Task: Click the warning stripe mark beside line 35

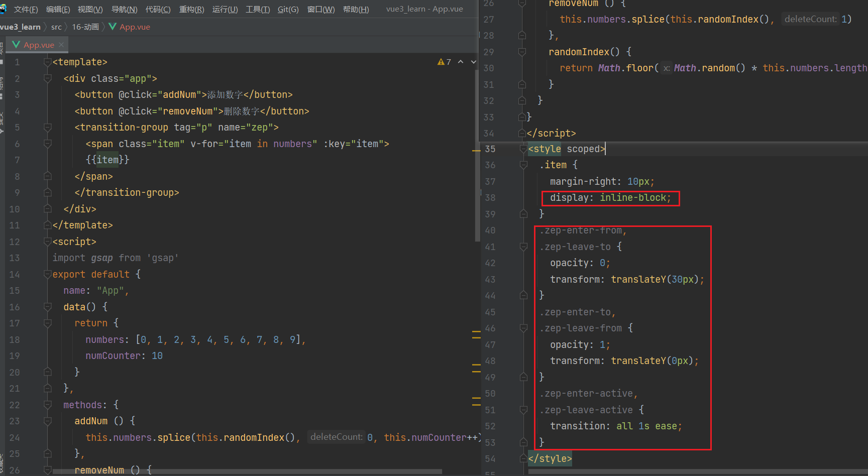Action: coord(476,150)
